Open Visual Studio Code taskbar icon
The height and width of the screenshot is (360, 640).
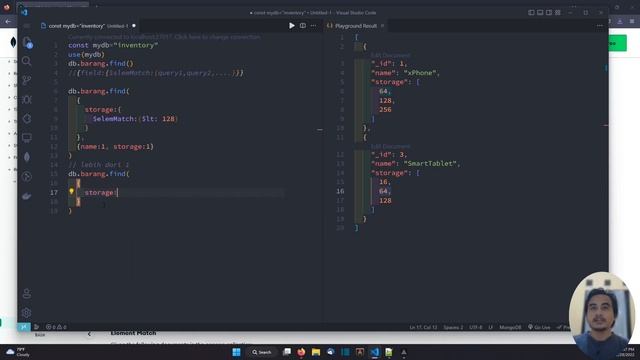[x=375, y=352]
